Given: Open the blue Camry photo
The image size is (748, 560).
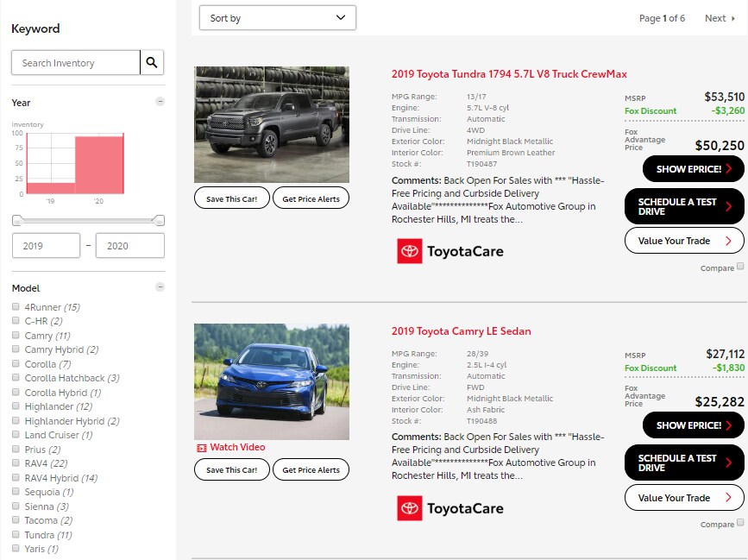Looking at the screenshot, I should [x=272, y=381].
